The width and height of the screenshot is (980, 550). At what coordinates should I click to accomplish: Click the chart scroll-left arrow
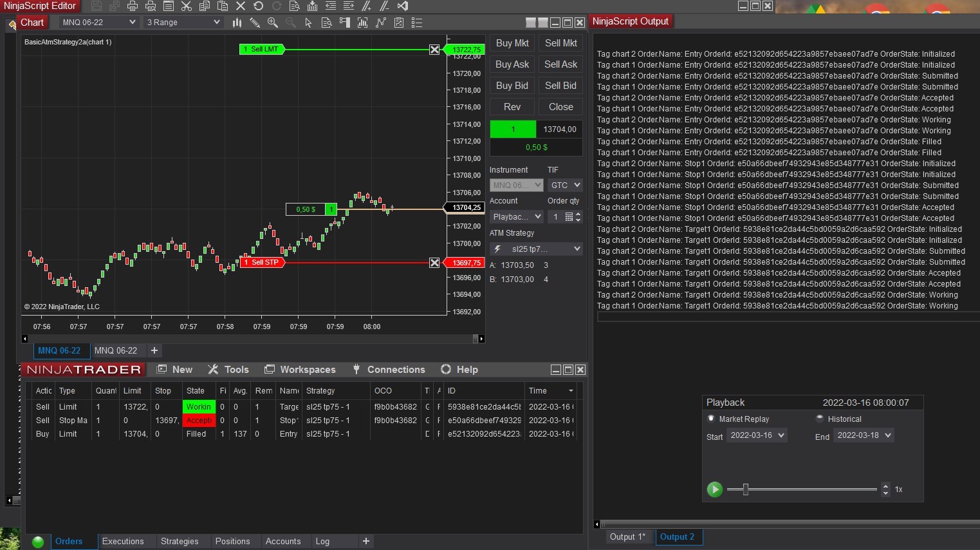pyautogui.click(x=25, y=339)
